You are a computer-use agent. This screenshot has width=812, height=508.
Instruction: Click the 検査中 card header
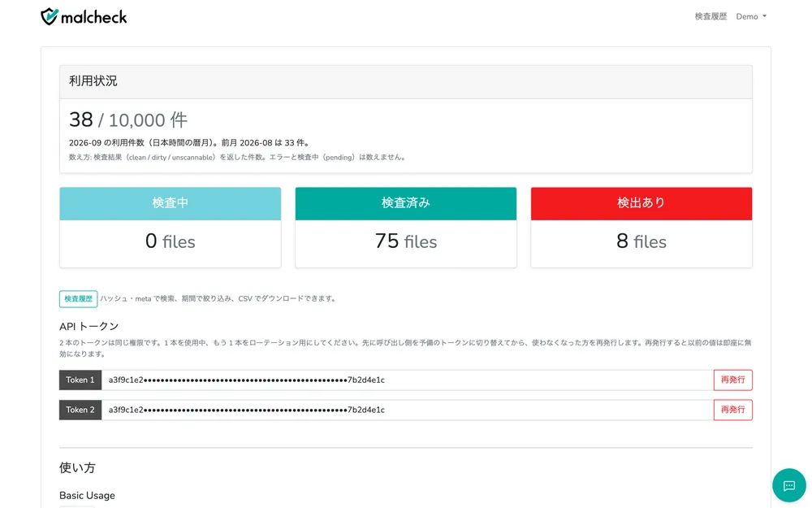[171, 203]
